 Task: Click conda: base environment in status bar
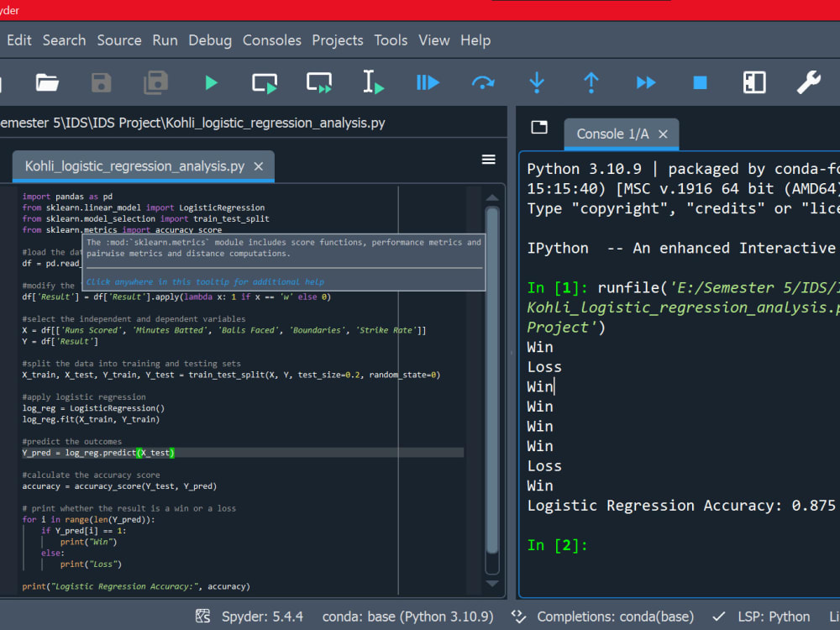(x=407, y=617)
